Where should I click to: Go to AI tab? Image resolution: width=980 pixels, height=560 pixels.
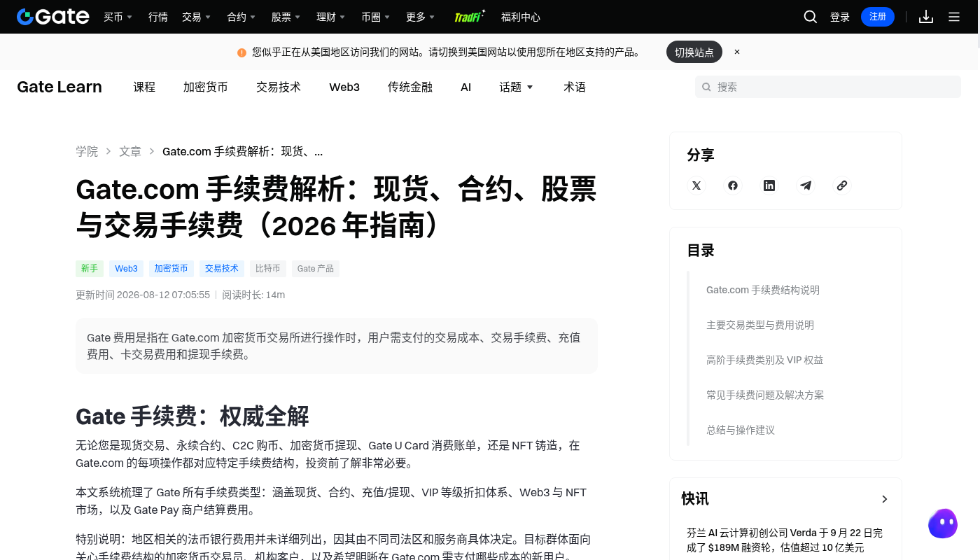(466, 87)
